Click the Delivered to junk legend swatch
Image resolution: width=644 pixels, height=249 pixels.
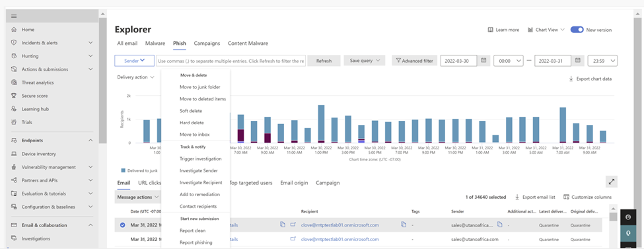click(x=124, y=170)
